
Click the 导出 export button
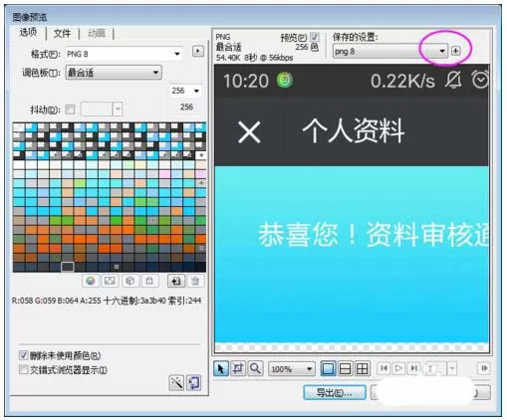pos(335,393)
